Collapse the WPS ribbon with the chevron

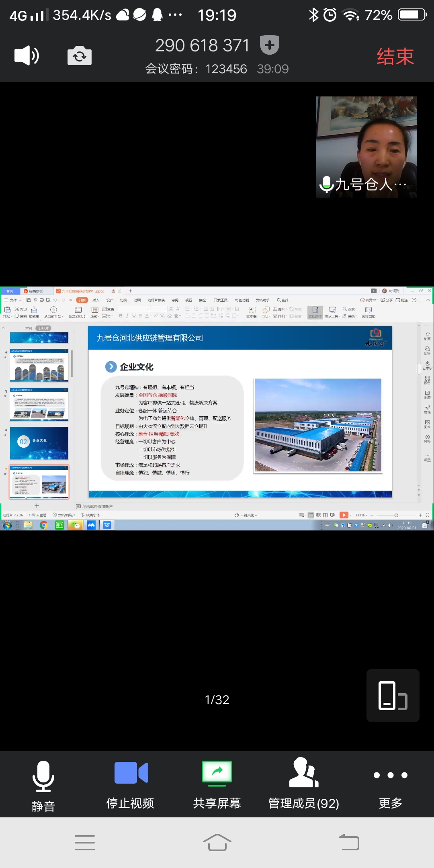click(428, 300)
